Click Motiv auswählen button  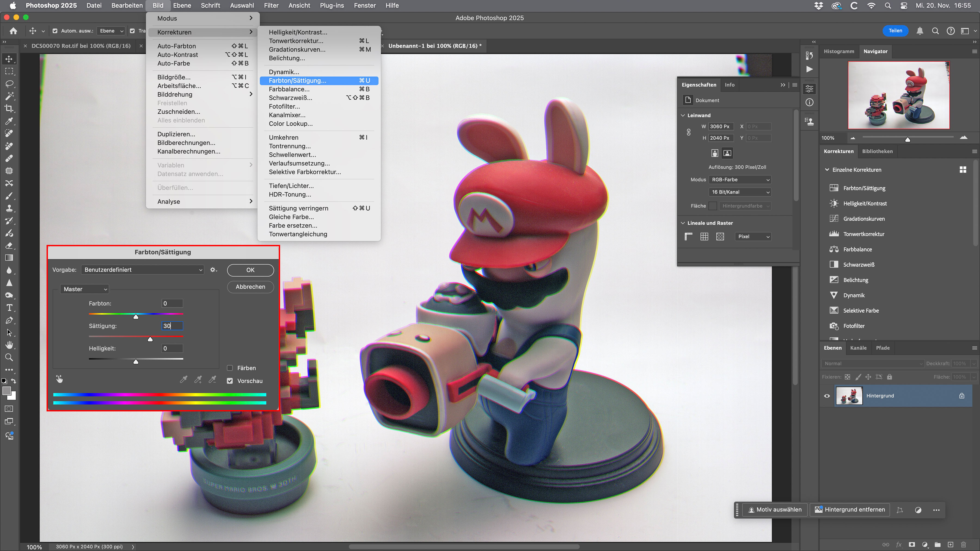coord(775,510)
